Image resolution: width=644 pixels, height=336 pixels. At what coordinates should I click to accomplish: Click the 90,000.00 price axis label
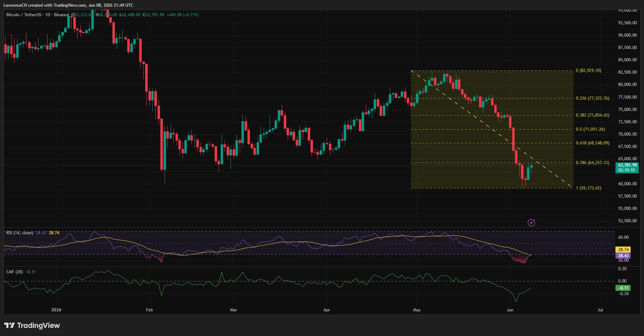(627, 35)
